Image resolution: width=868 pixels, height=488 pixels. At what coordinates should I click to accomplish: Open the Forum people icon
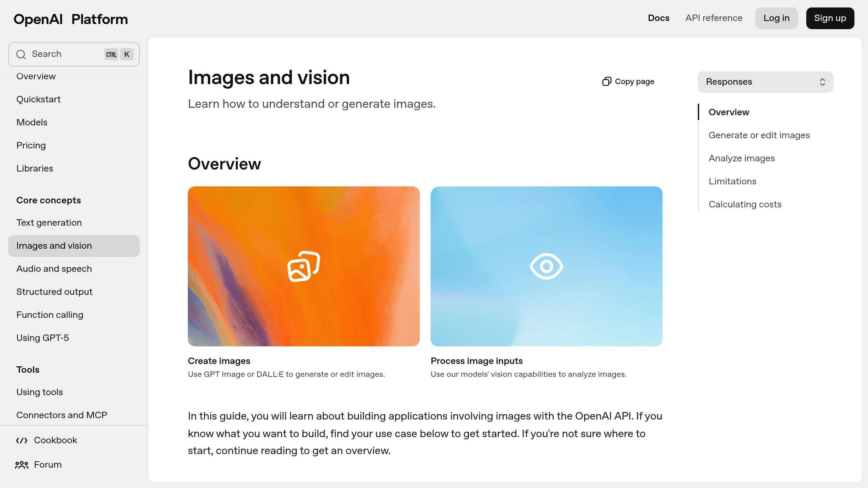click(x=22, y=465)
